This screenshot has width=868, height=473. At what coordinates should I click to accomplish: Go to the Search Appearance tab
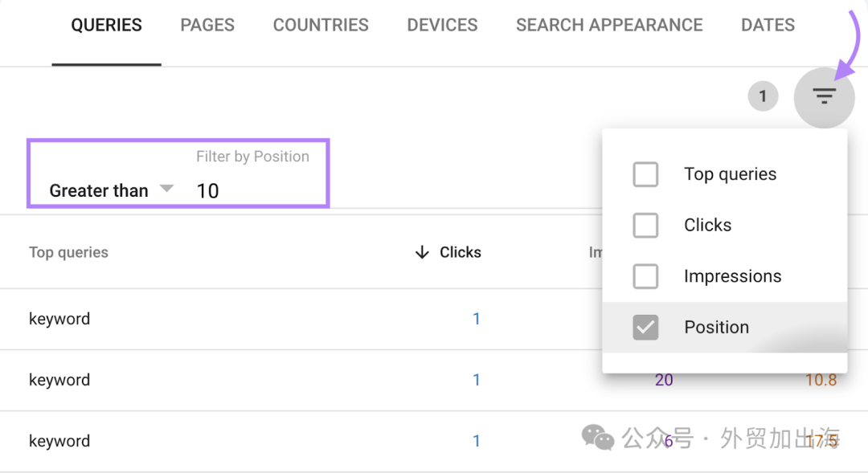point(609,25)
